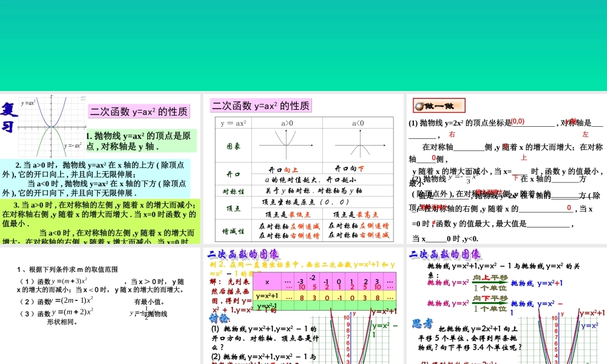607x364 pixels.
Task: Click the 增减性 row label
Action: pos(234,231)
